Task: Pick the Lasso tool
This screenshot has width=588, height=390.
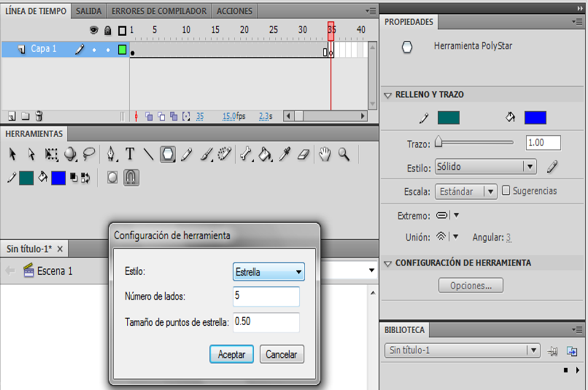Action: coord(89,154)
